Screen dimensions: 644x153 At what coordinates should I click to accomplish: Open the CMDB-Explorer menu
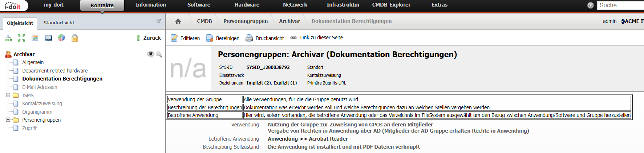(391, 5)
